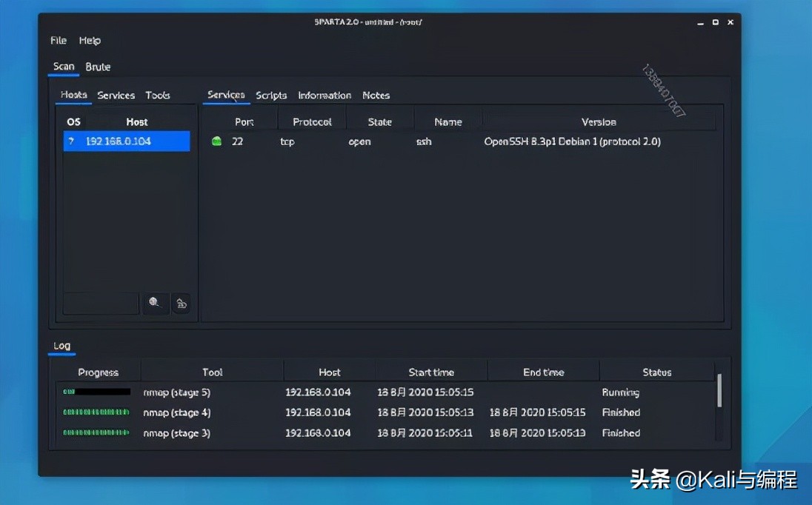Click the OpenSSH 8.3p1 version cell
812x505 pixels.
[572, 141]
